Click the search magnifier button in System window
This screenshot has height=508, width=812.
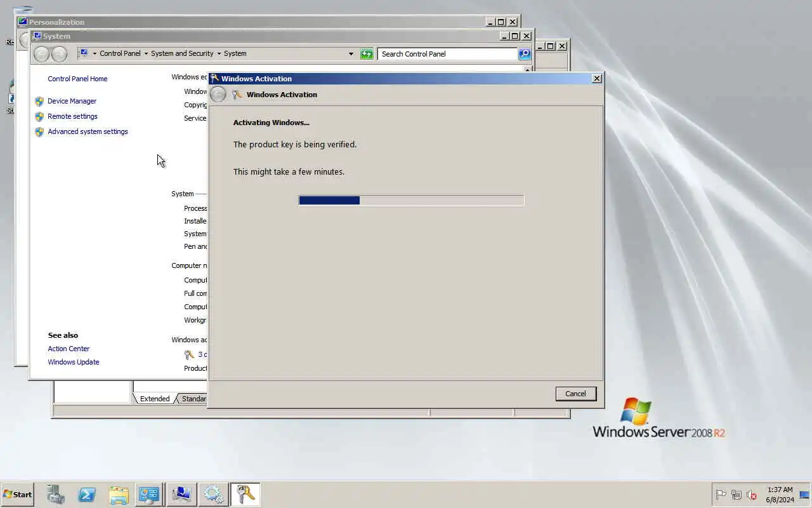pyautogui.click(x=525, y=54)
